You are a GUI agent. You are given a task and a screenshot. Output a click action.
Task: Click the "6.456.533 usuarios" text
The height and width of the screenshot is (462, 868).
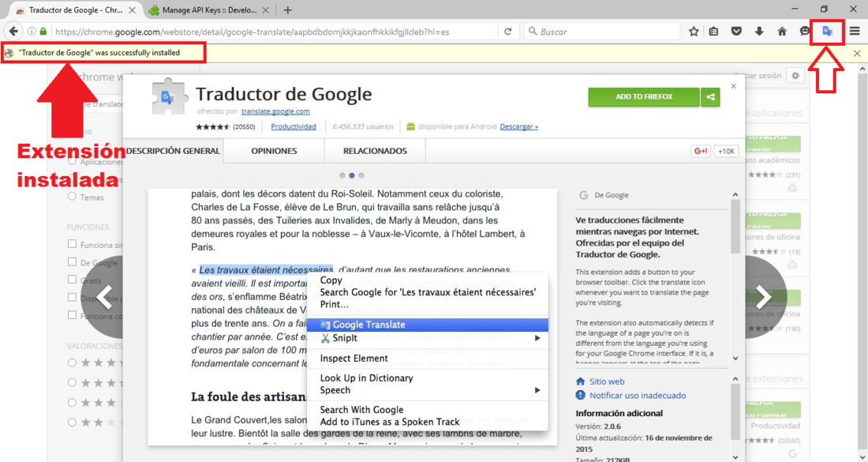pyautogui.click(x=363, y=126)
